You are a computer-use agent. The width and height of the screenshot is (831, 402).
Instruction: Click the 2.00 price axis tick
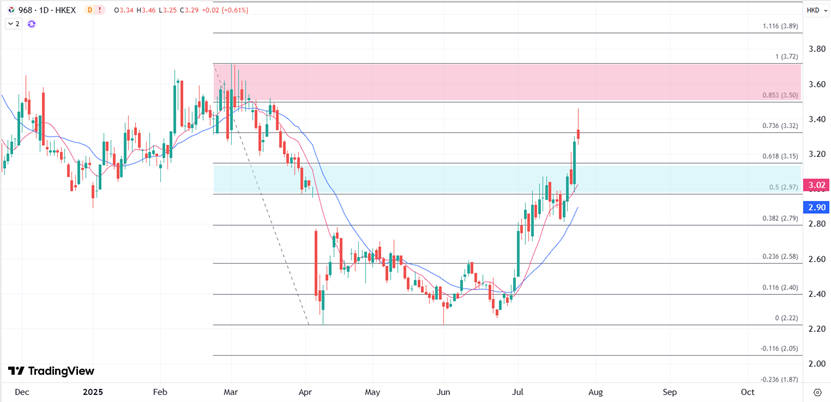coord(815,364)
